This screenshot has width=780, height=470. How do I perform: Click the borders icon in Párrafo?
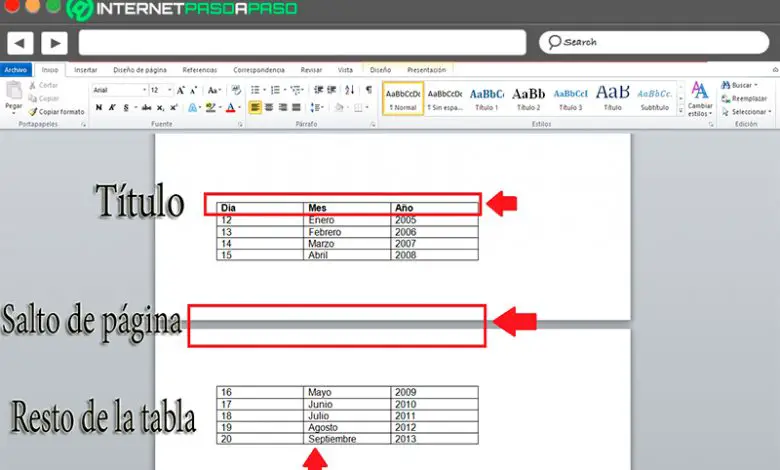coord(358,107)
